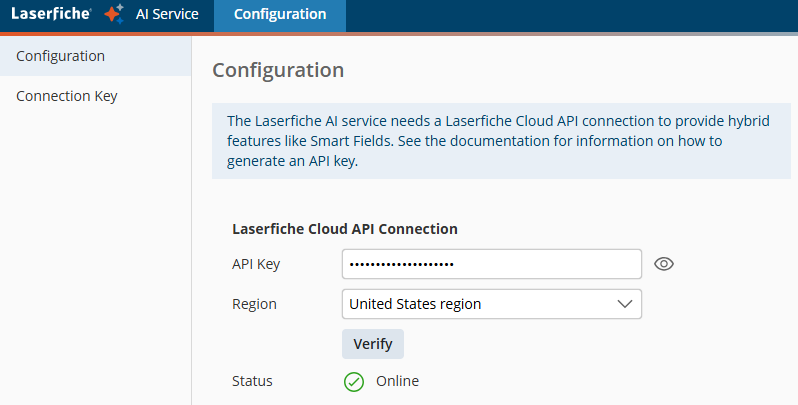The width and height of the screenshot is (798, 405).
Task: Click the API Key field label
Action: 256,264
